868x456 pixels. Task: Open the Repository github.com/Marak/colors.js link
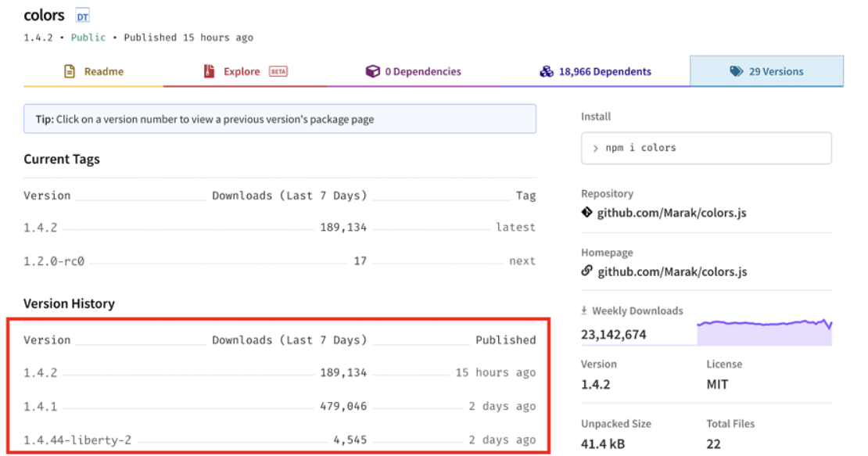[x=672, y=213]
